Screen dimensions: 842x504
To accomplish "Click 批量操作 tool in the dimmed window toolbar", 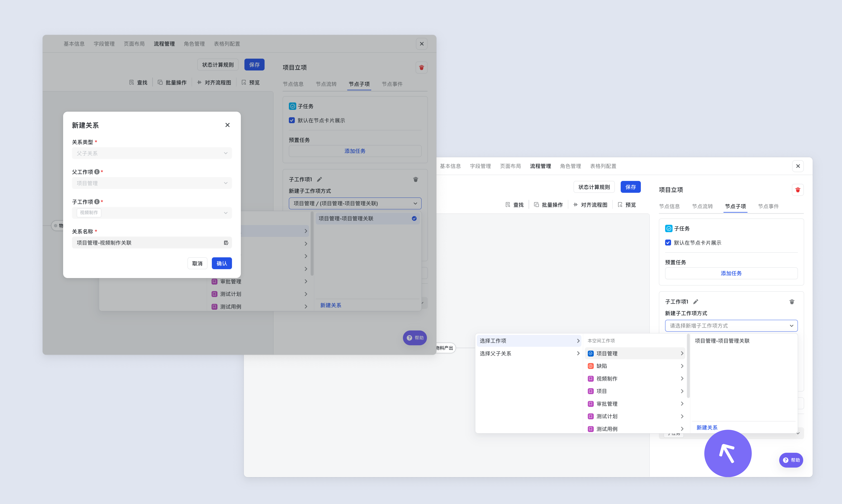I will [x=172, y=82].
